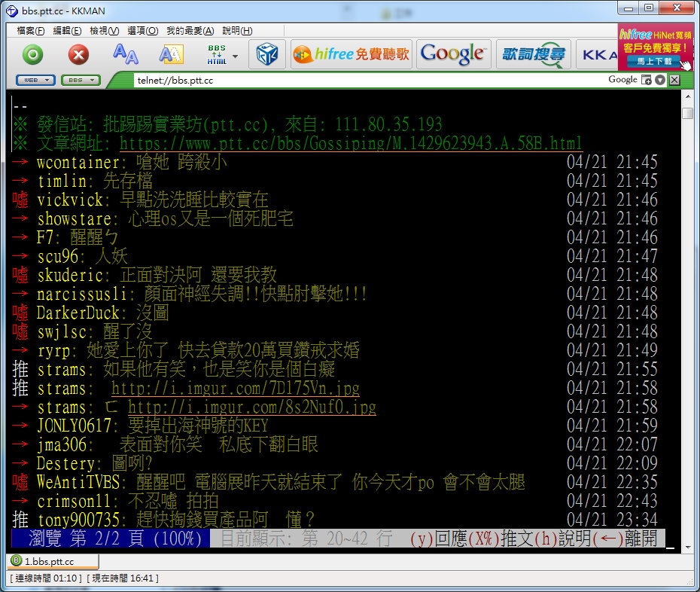Open the 說明(H) menu
The height and width of the screenshot is (592, 700).
[238, 31]
